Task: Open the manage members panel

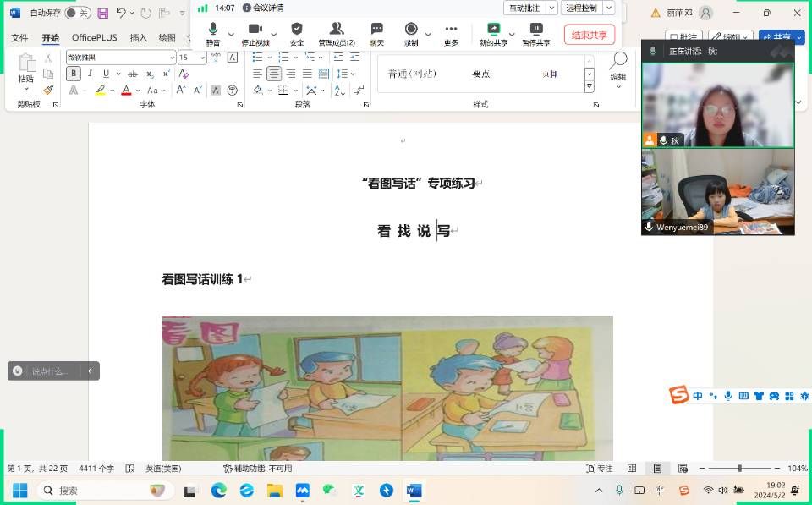Action: (x=337, y=33)
